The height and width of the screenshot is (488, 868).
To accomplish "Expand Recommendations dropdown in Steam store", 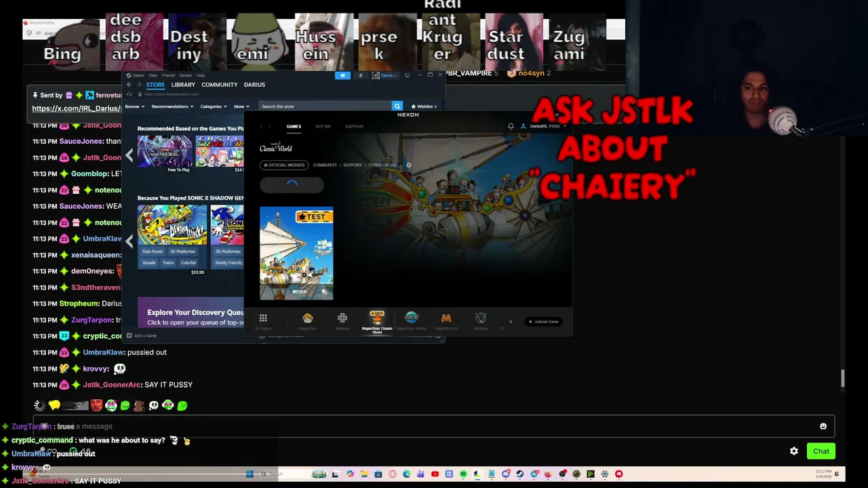I will [x=172, y=106].
